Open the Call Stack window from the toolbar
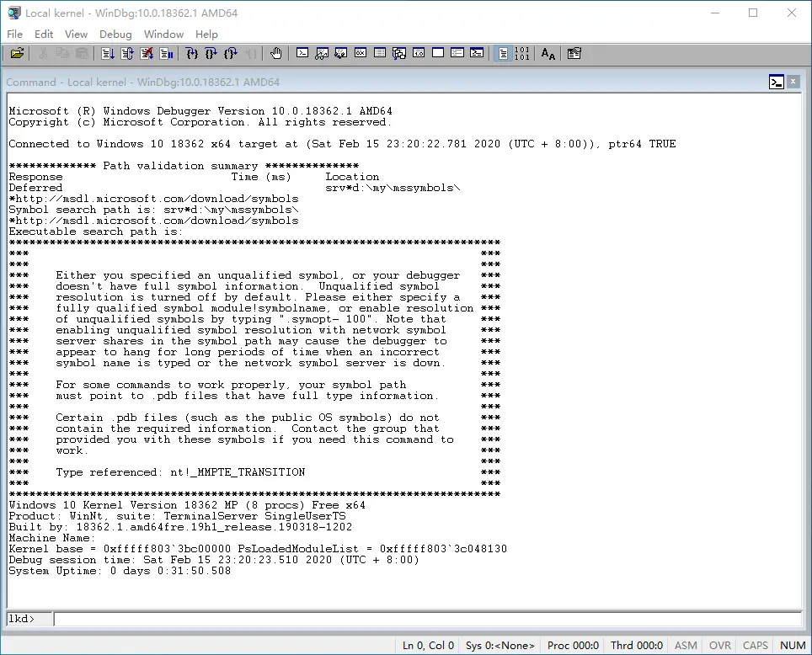 coord(399,53)
